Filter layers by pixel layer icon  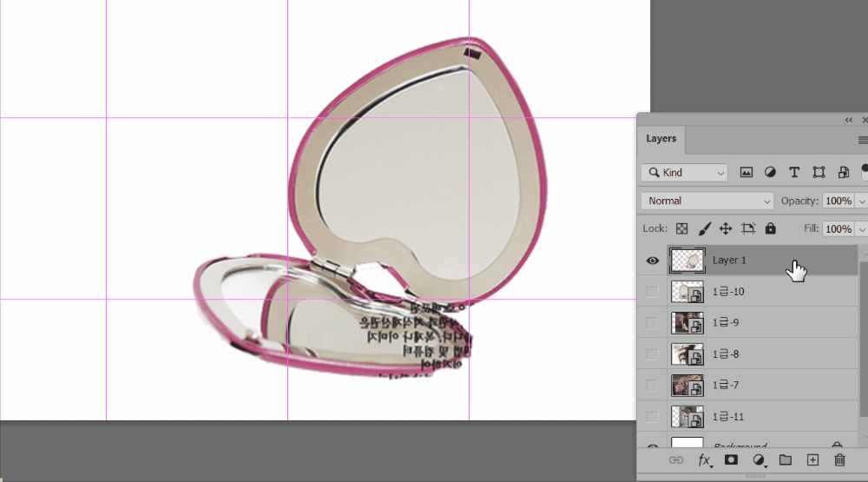746,172
